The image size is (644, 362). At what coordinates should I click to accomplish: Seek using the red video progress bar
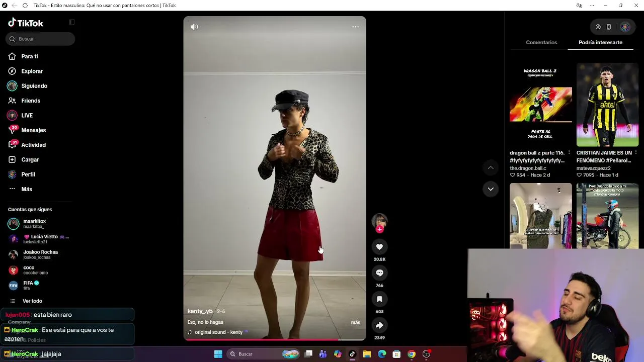click(x=275, y=339)
